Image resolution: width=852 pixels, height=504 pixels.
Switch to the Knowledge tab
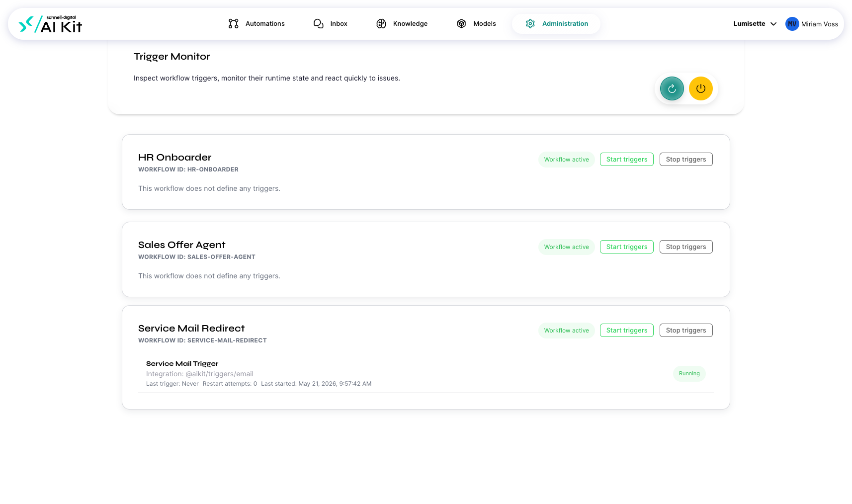[x=402, y=24]
